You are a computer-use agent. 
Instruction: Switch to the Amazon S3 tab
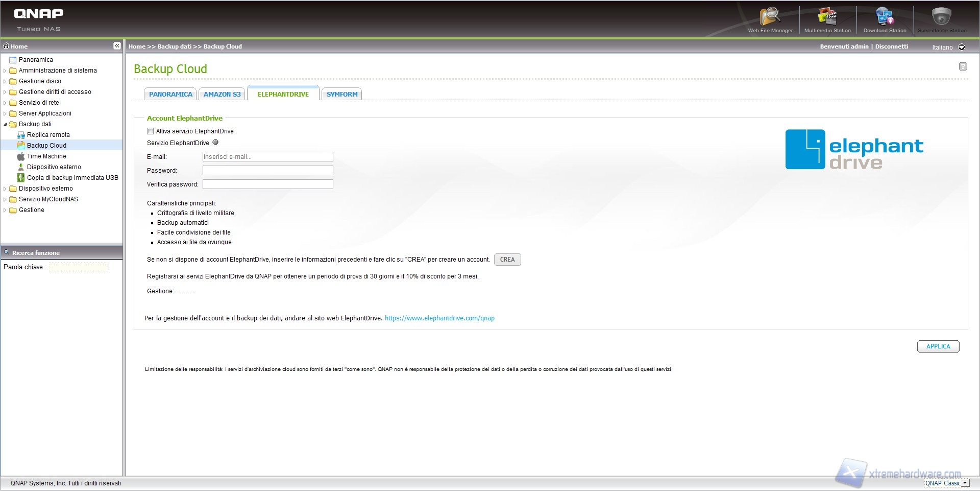tap(222, 95)
